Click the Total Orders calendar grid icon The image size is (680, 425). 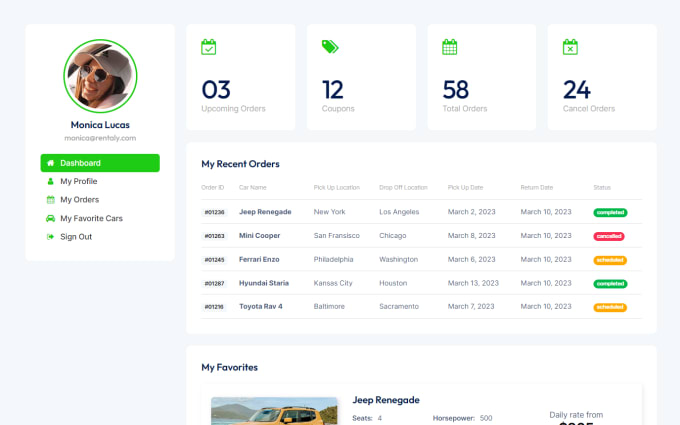(x=450, y=47)
